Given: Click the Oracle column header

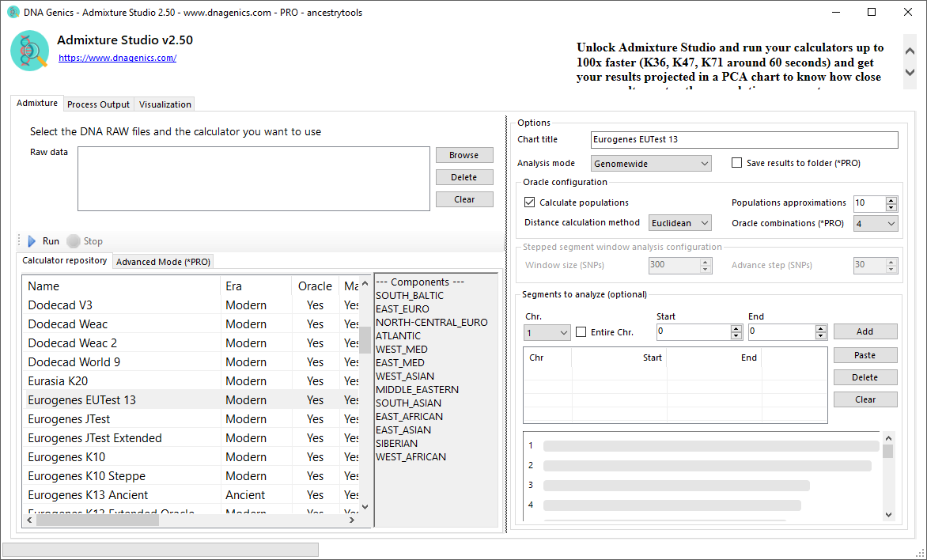Looking at the screenshot, I should click(x=315, y=286).
